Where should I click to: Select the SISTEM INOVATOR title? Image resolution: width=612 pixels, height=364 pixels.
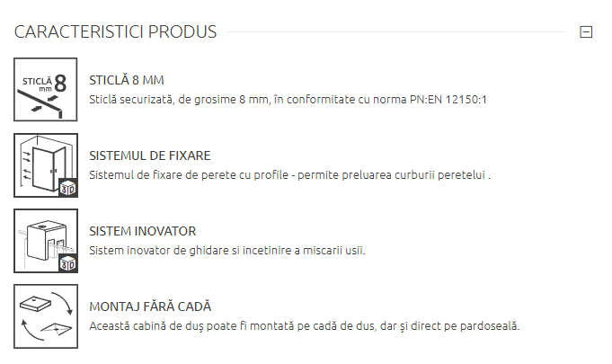tap(143, 231)
